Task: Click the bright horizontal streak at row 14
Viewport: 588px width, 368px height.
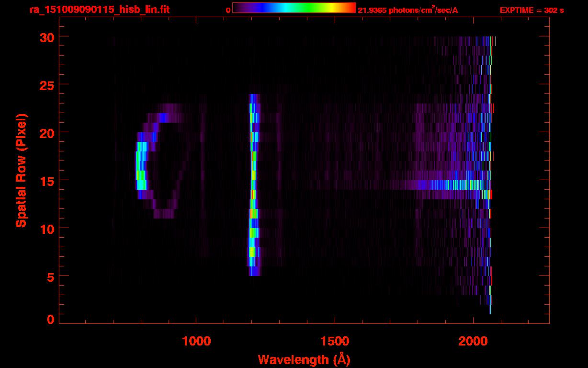Action: click(x=441, y=185)
